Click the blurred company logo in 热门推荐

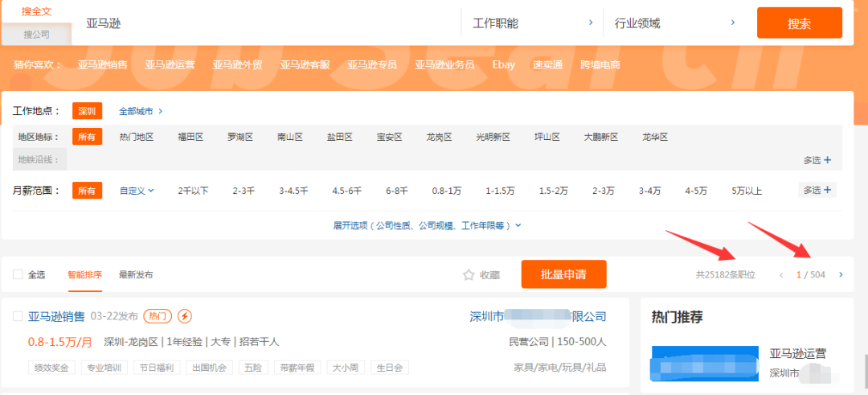706,364
